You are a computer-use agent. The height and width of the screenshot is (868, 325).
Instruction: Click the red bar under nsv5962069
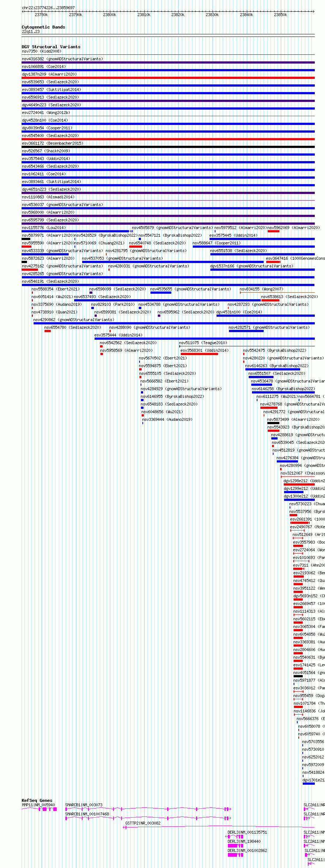(x=274, y=231)
